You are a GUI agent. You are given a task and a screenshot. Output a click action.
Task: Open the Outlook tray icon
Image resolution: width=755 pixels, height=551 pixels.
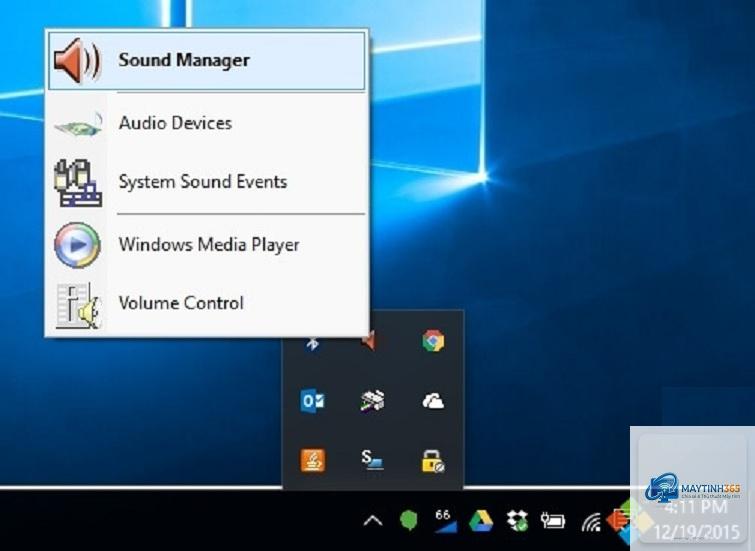pos(312,401)
